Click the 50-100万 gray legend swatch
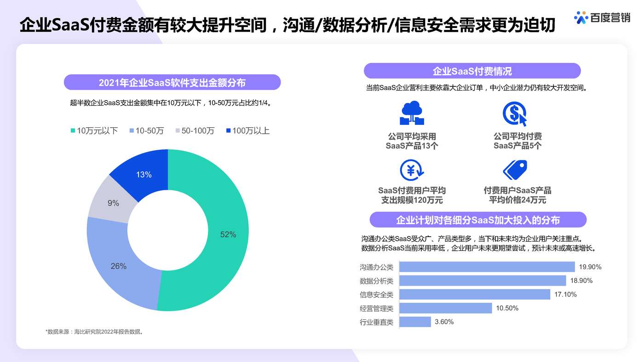 (x=178, y=131)
